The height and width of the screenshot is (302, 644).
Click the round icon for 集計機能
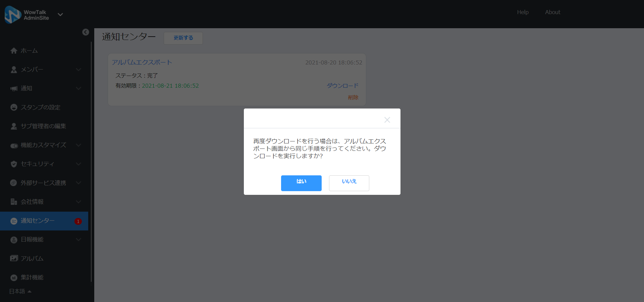(x=14, y=277)
